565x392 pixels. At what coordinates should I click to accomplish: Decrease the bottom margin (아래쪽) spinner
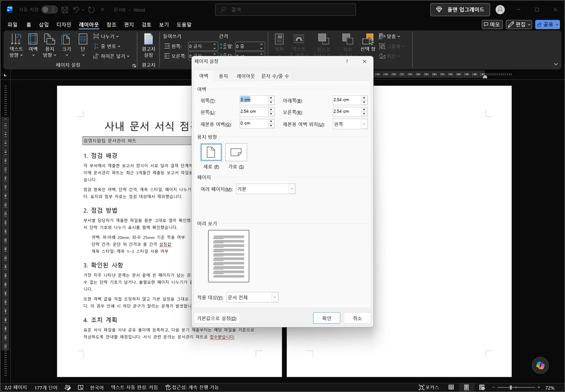[x=364, y=102]
